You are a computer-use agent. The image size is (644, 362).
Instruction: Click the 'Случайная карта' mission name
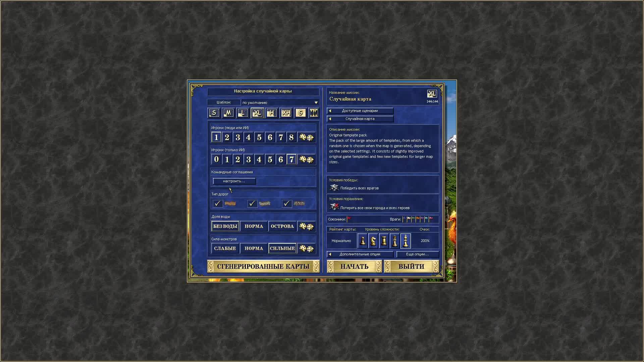[350, 99]
